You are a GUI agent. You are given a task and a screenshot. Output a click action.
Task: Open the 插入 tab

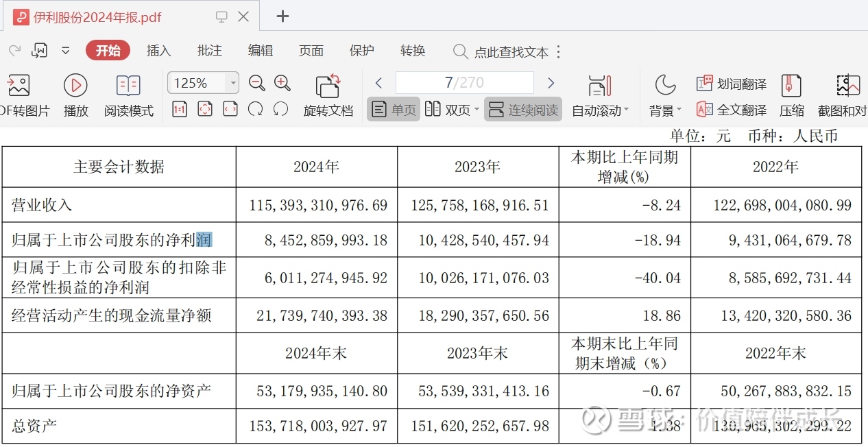pyautogui.click(x=158, y=51)
